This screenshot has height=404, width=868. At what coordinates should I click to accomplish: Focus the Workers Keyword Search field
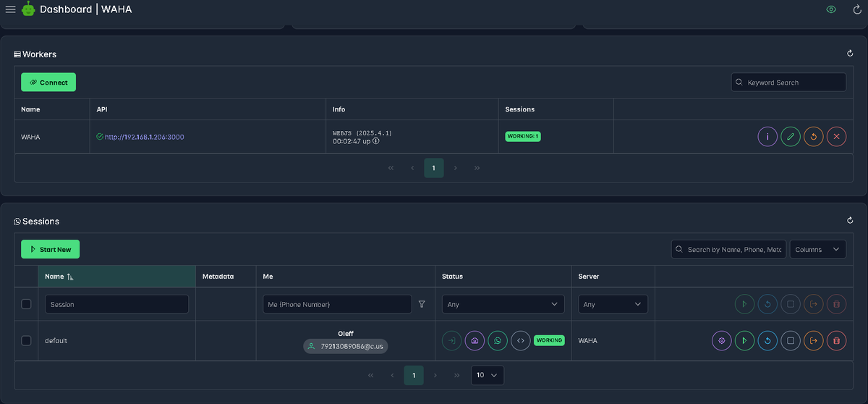[x=788, y=83]
